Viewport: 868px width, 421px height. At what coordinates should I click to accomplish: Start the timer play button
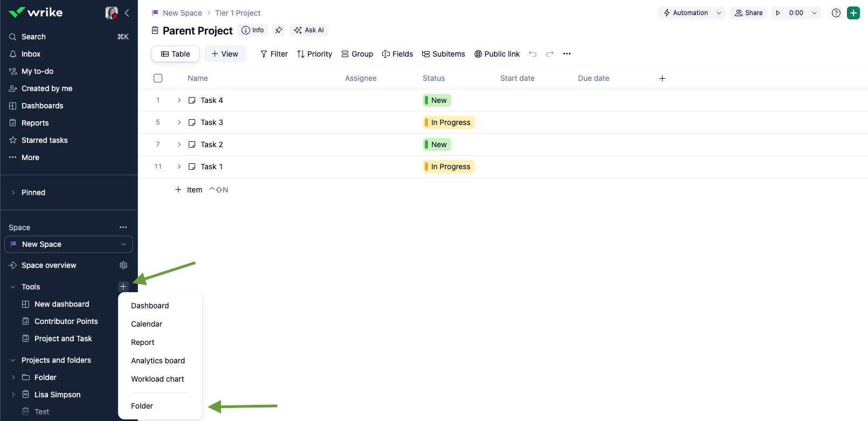click(x=778, y=13)
